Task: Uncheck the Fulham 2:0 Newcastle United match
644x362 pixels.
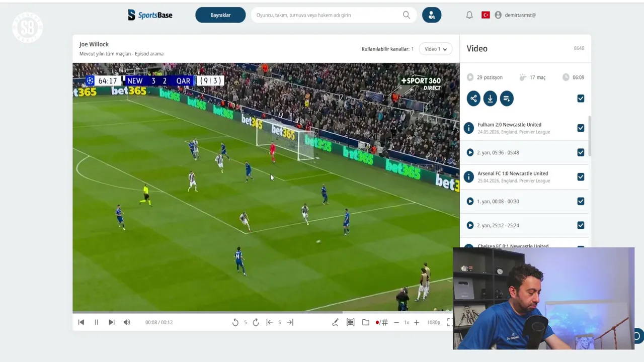Action: pos(581,128)
